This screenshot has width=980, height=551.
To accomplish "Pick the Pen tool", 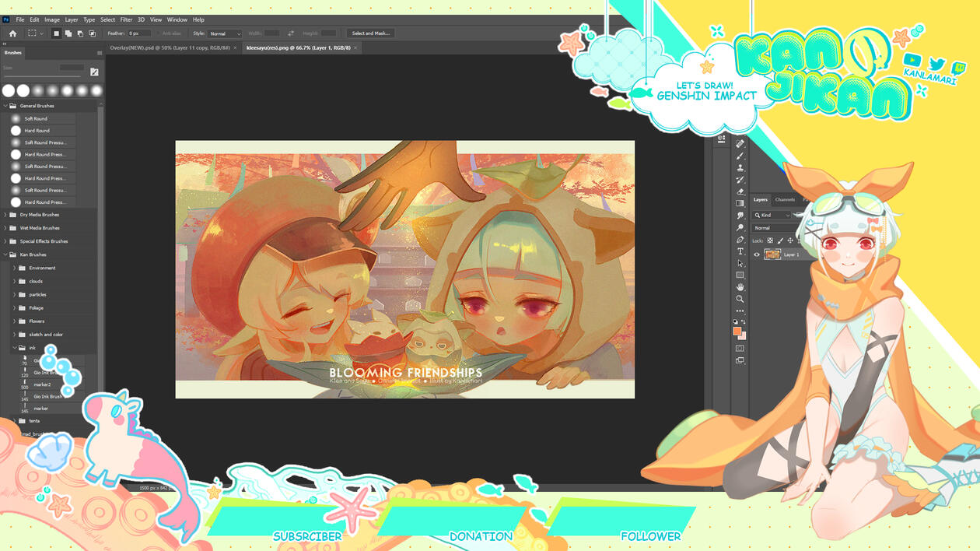I will point(740,240).
